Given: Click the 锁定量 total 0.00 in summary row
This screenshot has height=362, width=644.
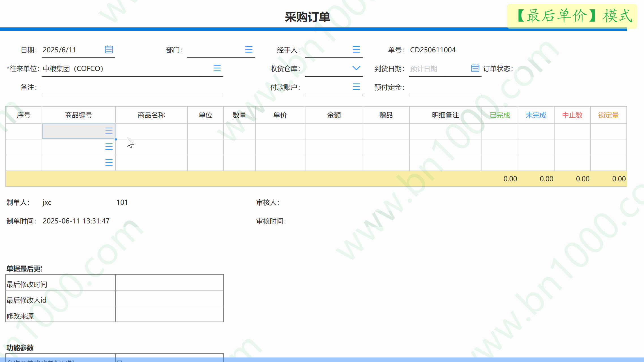Looking at the screenshot, I should [619, 179].
